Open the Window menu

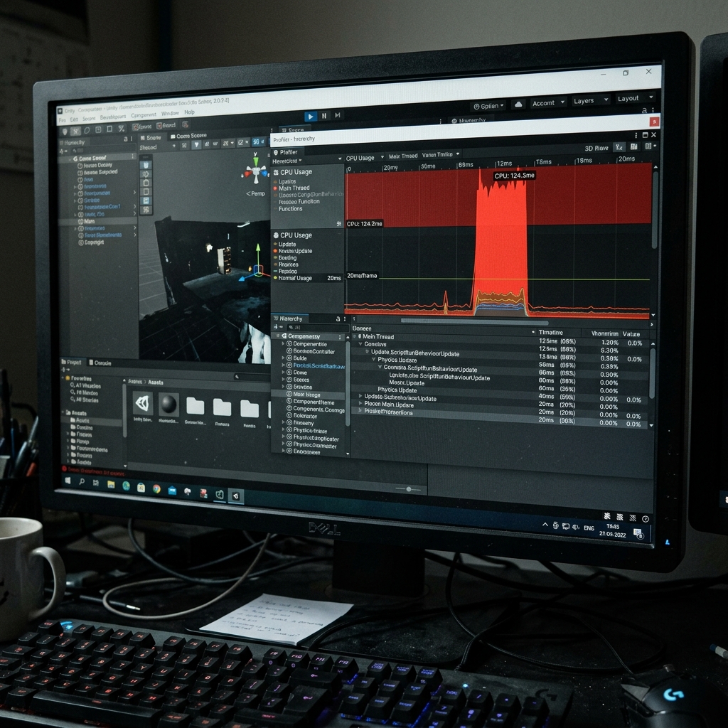170,113
